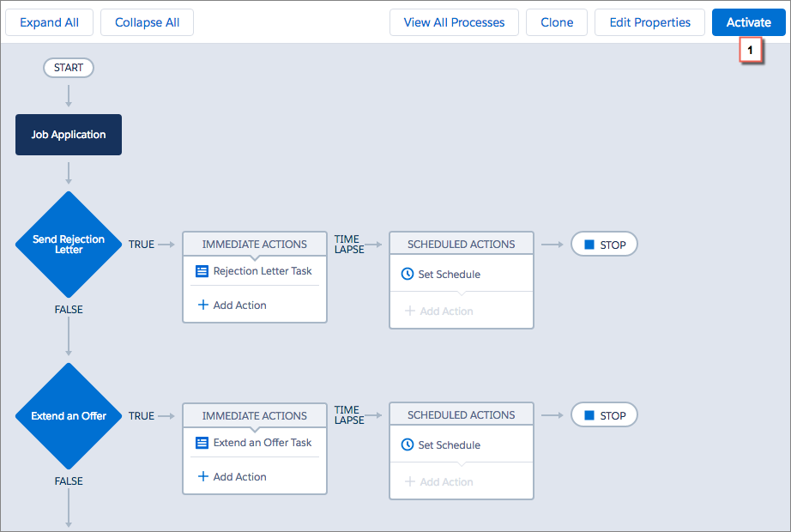
Task: Click the stop square icon in the first STOP
Action: 589,245
